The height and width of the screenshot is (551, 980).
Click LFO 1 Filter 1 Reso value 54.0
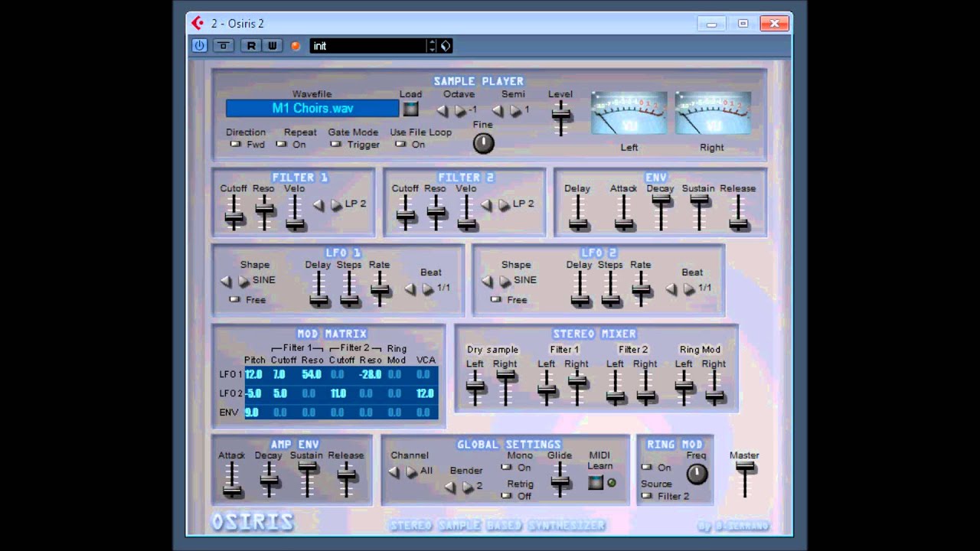[x=312, y=374]
